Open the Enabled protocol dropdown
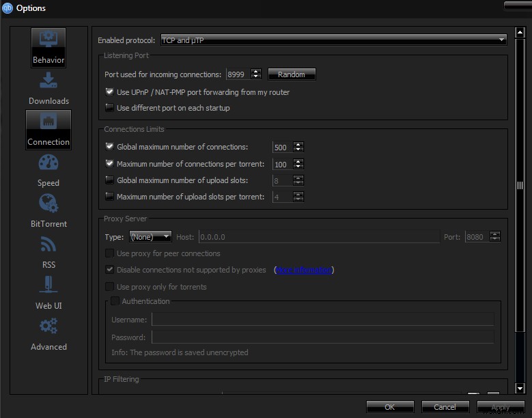The width and height of the screenshot is (532, 418). tap(333, 40)
